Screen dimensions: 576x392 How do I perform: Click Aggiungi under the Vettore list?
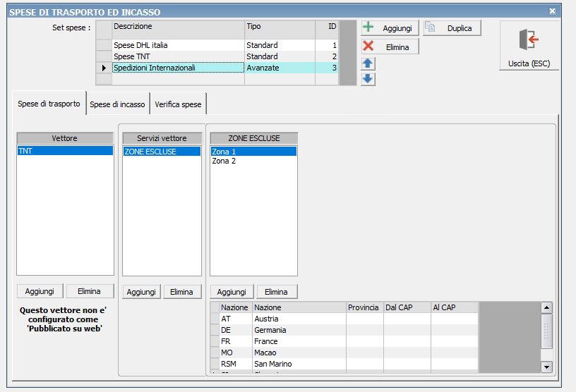(40, 291)
